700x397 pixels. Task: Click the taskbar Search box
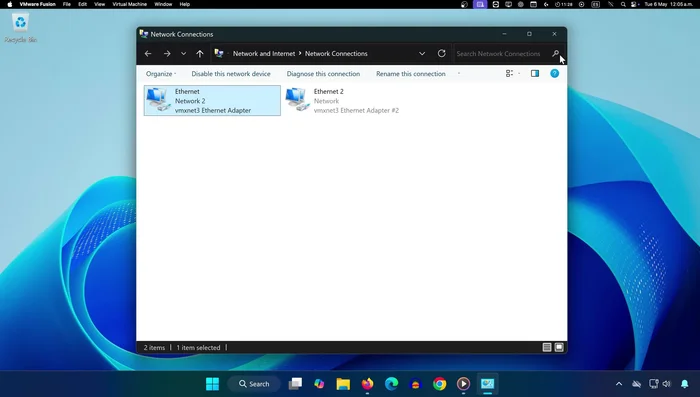pos(254,384)
